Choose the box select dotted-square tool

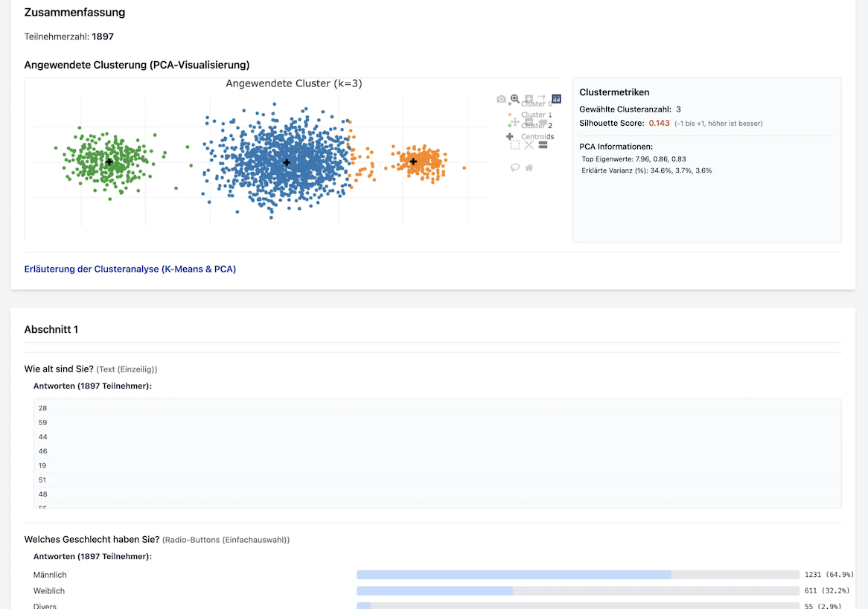514,145
